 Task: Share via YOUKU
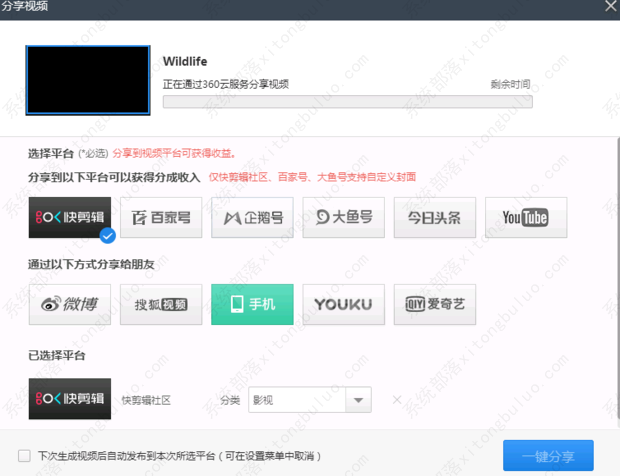[344, 304]
